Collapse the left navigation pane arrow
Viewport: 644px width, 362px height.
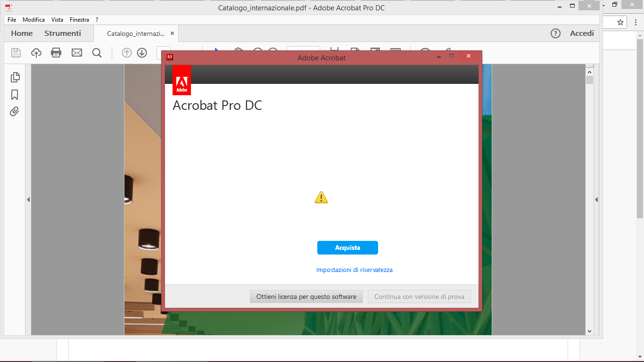click(x=28, y=200)
